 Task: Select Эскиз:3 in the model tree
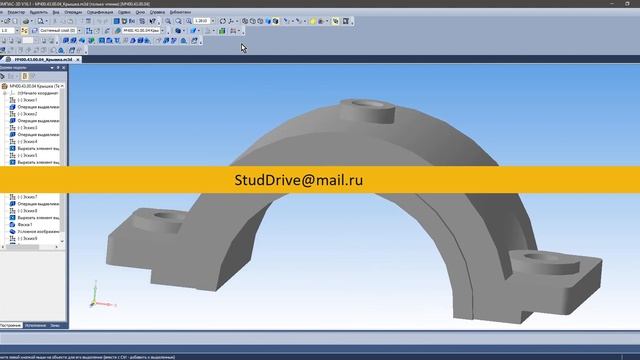click(27, 128)
